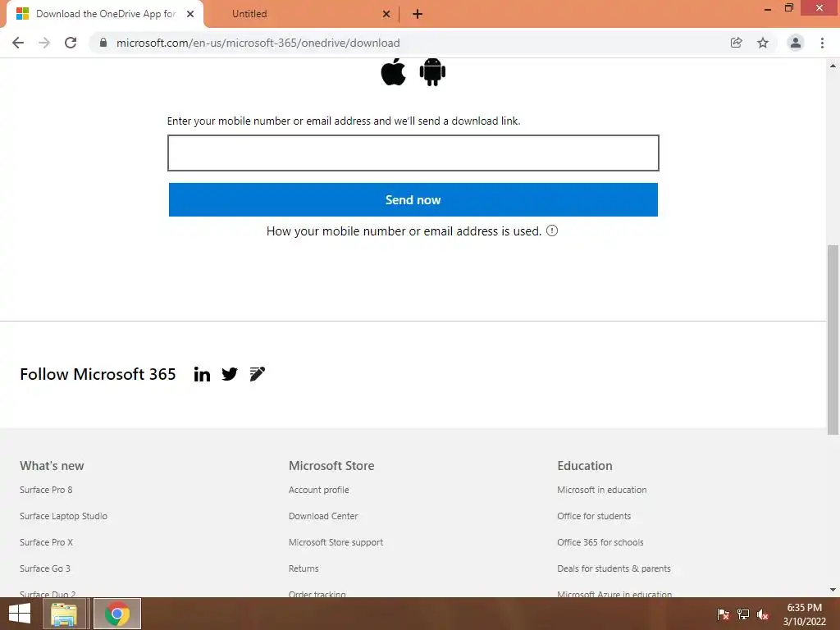840x630 pixels.
Task: Go back with the browser back arrow
Action: (x=18, y=43)
